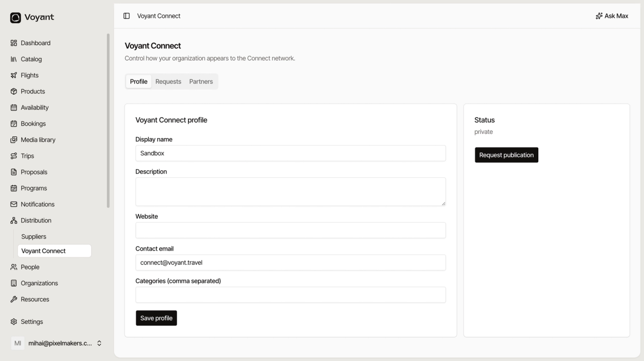Image resolution: width=644 pixels, height=361 pixels.
Task: Click the Resources wrench icon
Action: pos(14,299)
